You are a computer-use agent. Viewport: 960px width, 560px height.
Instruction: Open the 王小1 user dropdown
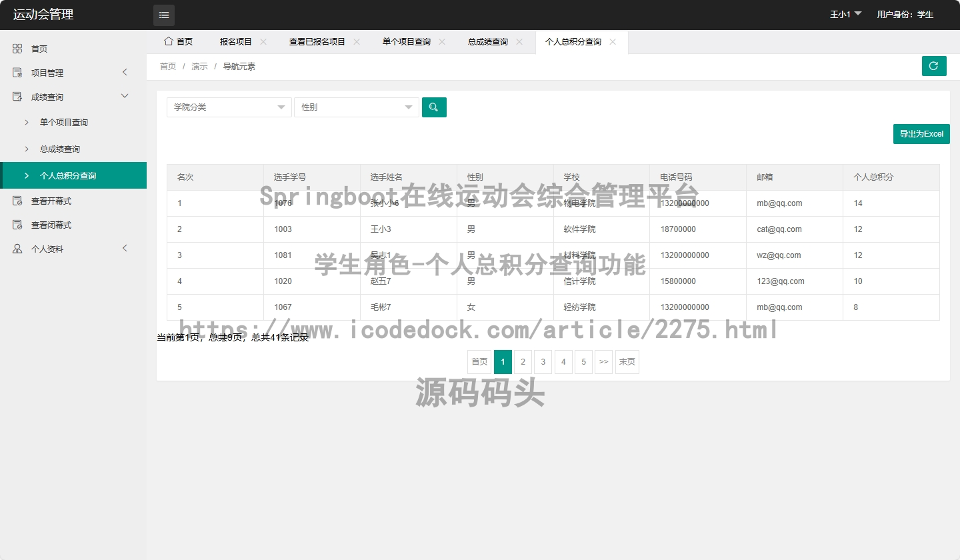point(845,14)
